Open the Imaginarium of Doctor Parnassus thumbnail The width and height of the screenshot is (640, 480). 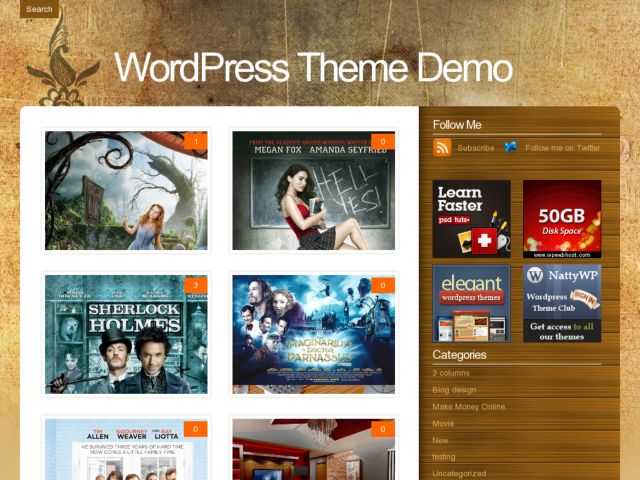(313, 334)
